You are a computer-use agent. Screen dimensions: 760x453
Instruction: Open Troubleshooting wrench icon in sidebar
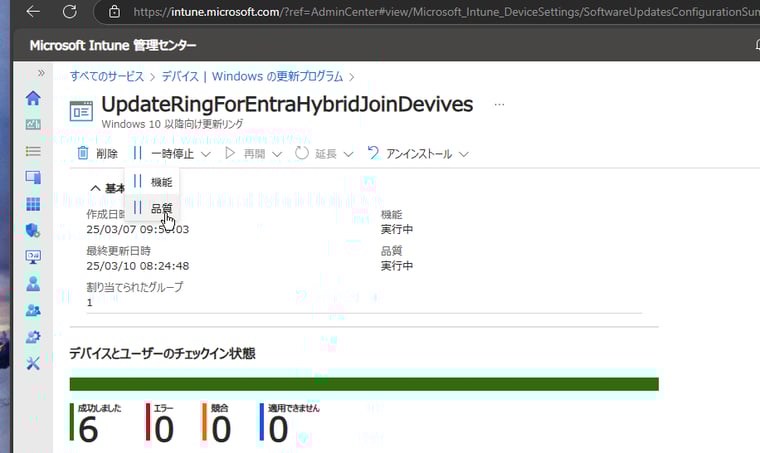[x=33, y=363]
